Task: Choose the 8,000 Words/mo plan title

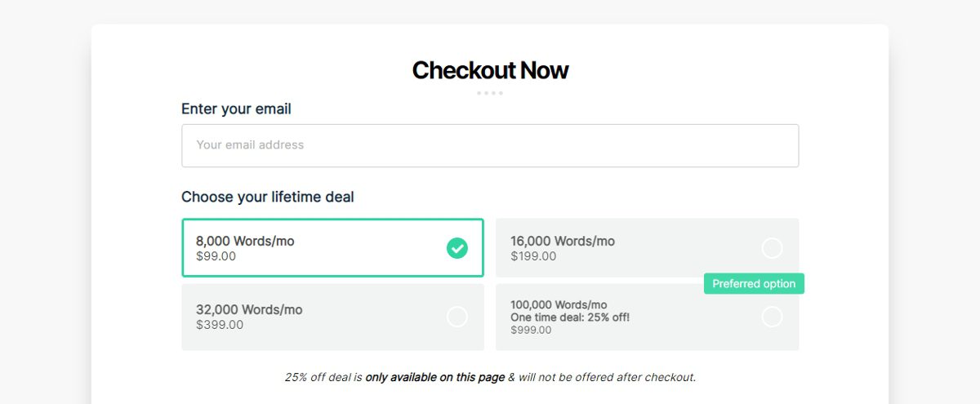Action: click(x=245, y=241)
